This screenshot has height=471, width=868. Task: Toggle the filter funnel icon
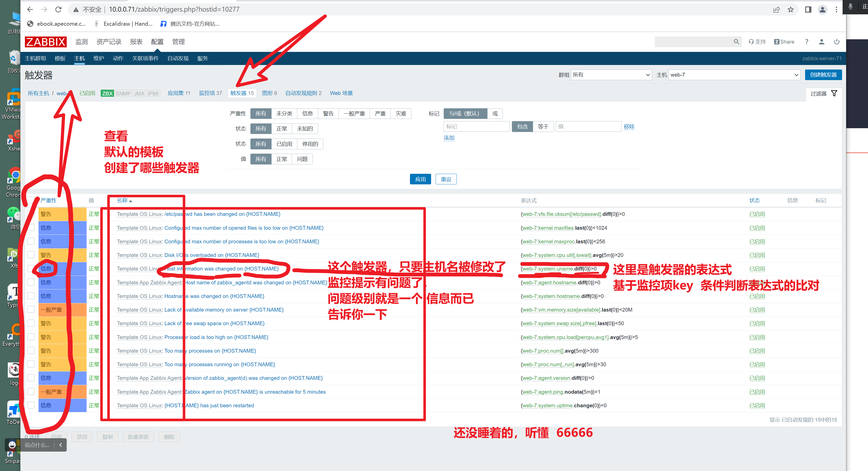point(834,93)
